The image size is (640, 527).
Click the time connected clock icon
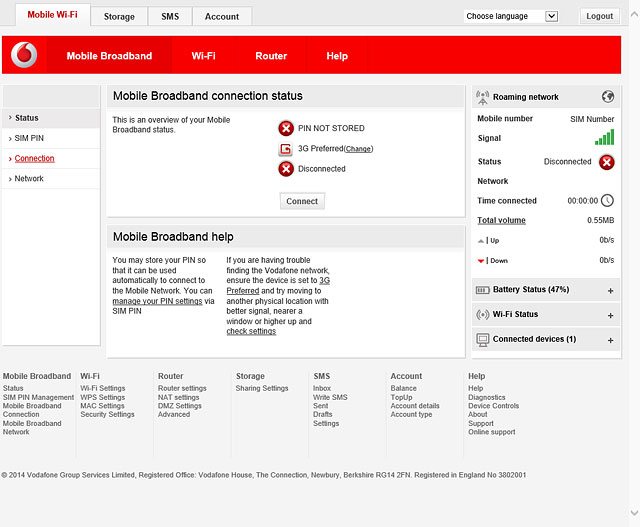click(x=607, y=200)
